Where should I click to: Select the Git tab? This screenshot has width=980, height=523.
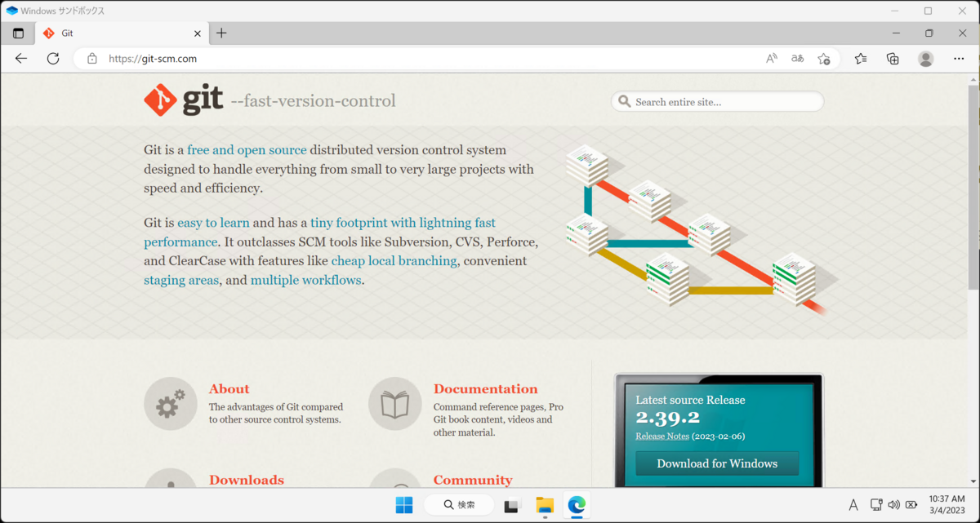click(x=121, y=33)
